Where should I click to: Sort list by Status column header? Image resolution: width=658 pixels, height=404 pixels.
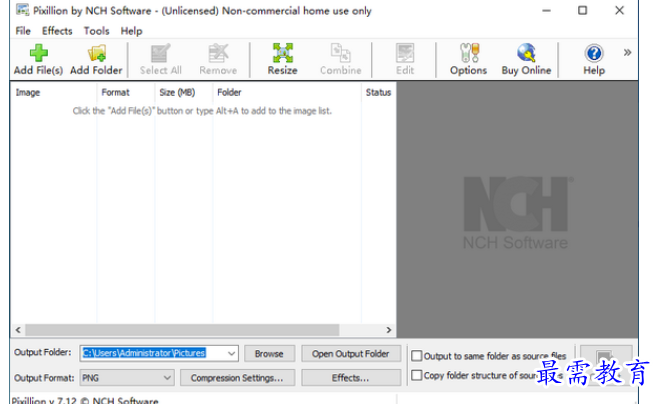tap(379, 92)
